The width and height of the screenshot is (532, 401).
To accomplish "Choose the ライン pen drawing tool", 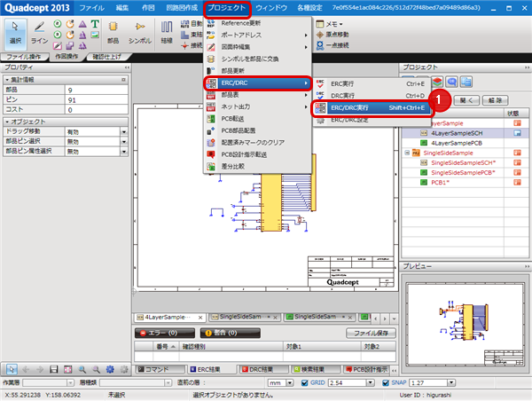I will coord(39,34).
